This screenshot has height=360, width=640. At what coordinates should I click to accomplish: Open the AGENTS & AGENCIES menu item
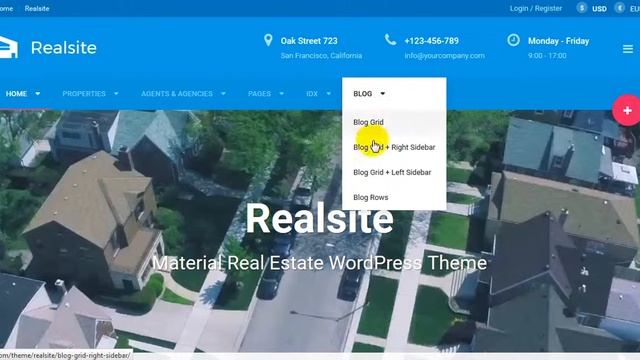[x=177, y=94]
